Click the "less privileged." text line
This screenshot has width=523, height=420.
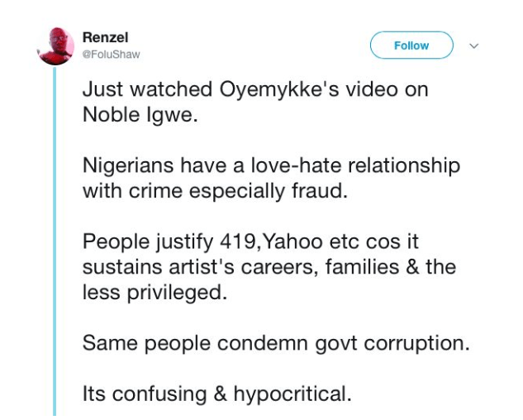[x=155, y=294]
